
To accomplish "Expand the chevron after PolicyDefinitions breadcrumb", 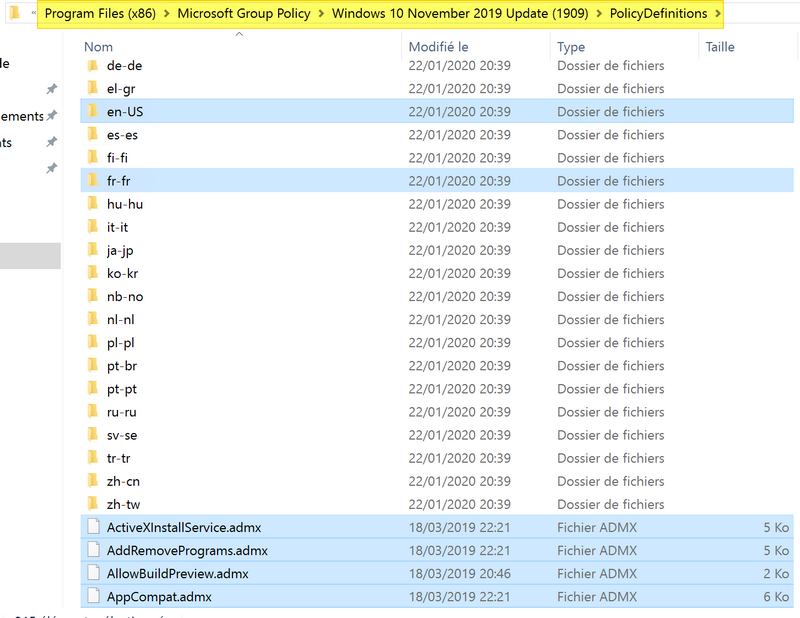I will [717, 14].
